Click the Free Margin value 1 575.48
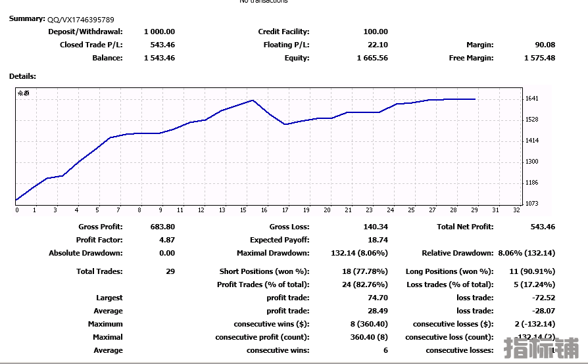 point(539,58)
